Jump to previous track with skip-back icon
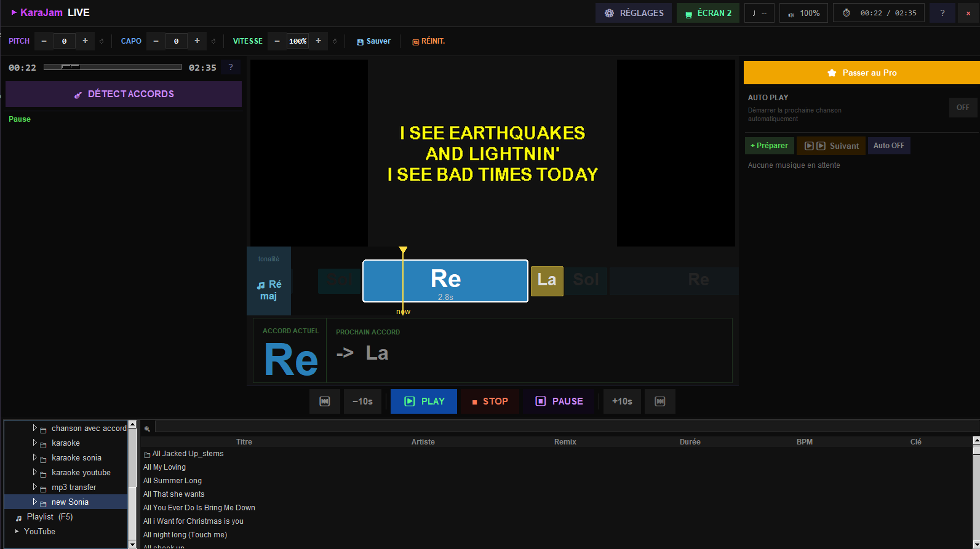The image size is (980, 549). click(x=325, y=401)
